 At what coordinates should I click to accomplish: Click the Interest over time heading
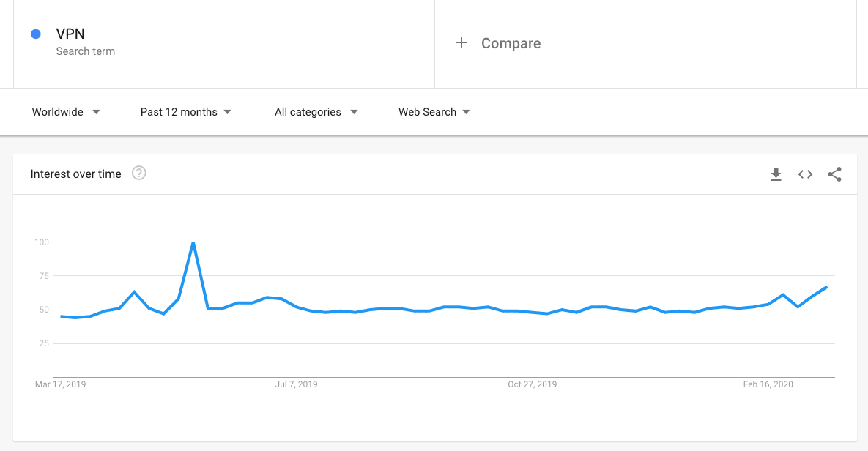pos(76,174)
